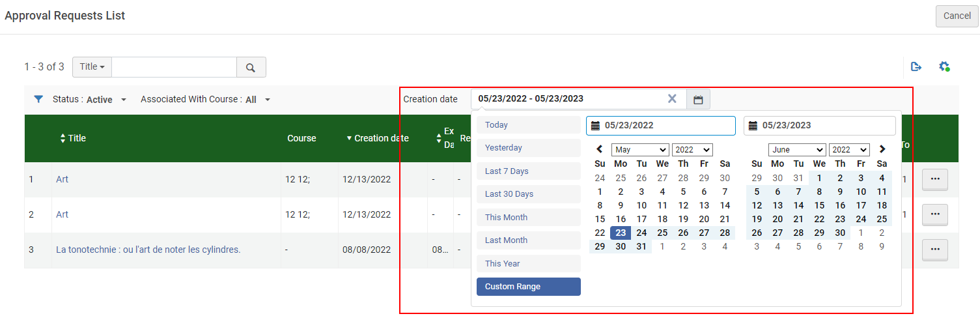This screenshot has width=980, height=316.
Task: Open the May month selector
Action: [639, 150]
